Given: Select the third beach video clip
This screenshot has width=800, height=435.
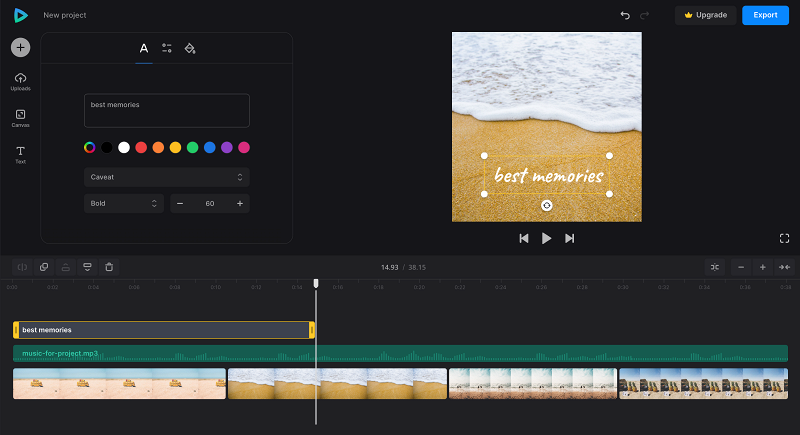Looking at the screenshot, I should tap(533, 383).
